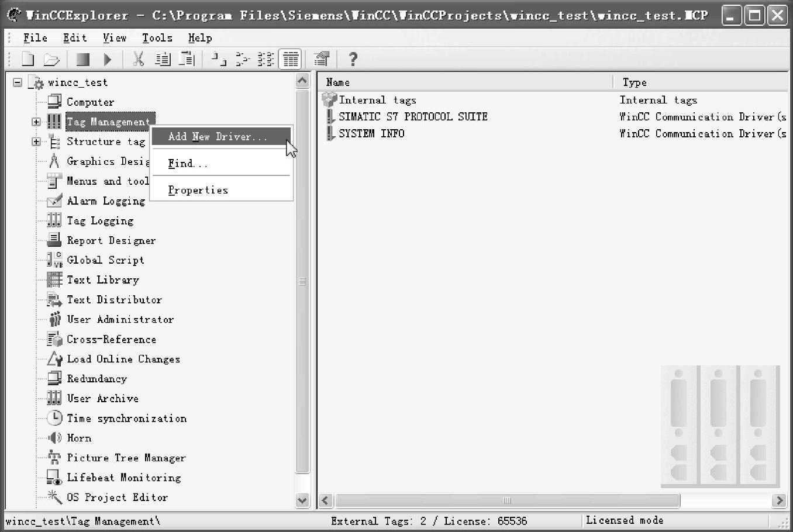Select the SYSTEM INFO driver row

pos(371,134)
